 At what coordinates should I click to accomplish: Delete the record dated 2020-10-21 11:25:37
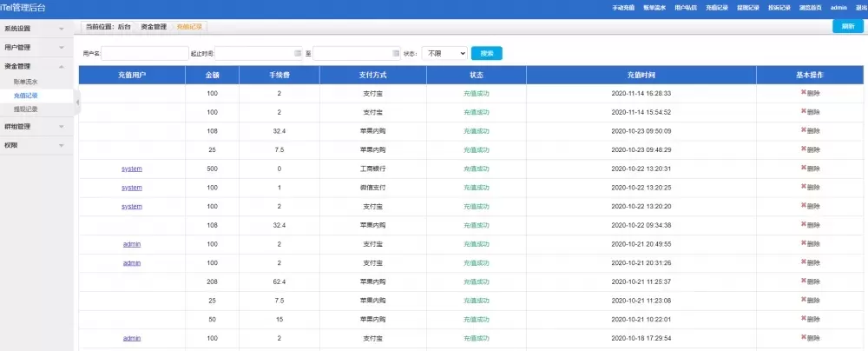pos(811,281)
